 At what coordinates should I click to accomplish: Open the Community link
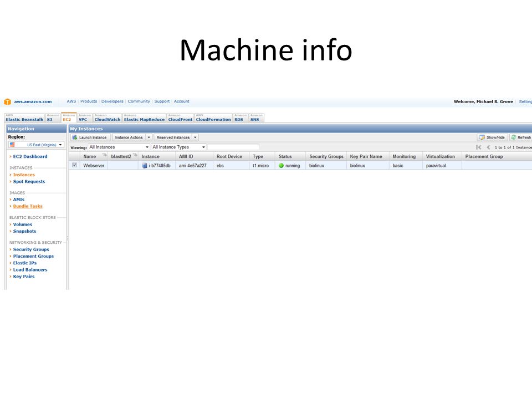coord(139,101)
